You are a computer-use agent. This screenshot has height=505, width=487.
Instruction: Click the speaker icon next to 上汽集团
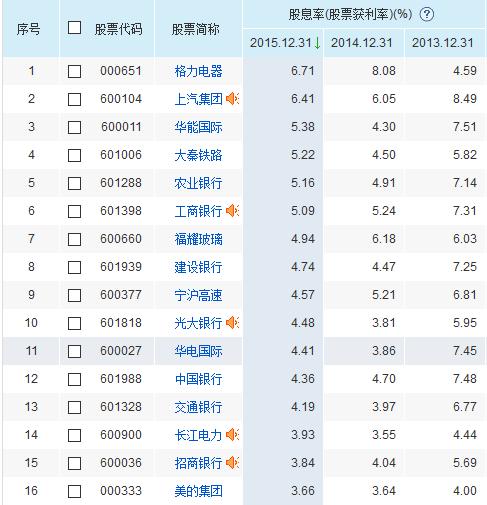(232, 99)
